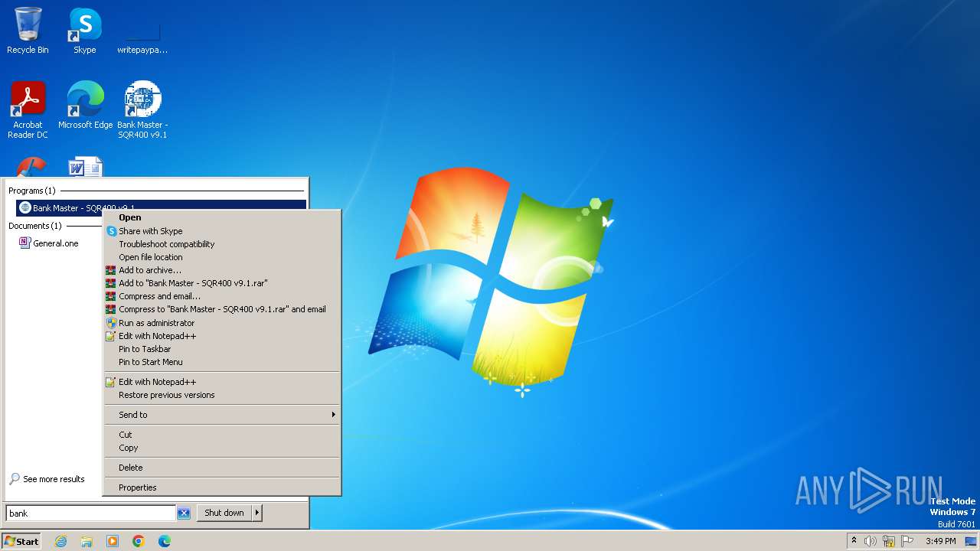Select Bank Master - SQR400 v9.1 desktop shortcut

pos(142,109)
